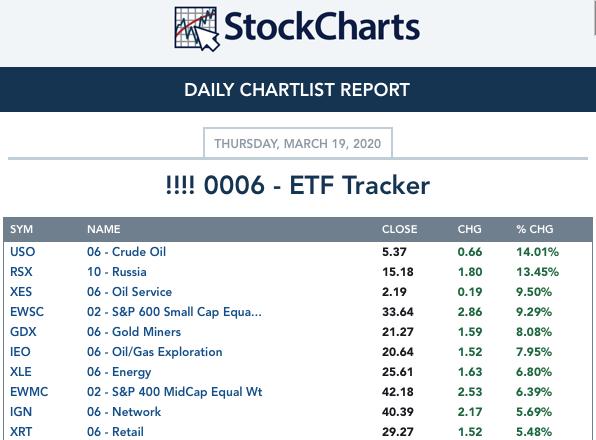
Task: Open 02 - S&P 400 MidCap Equal Wt
Action: click(x=174, y=392)
